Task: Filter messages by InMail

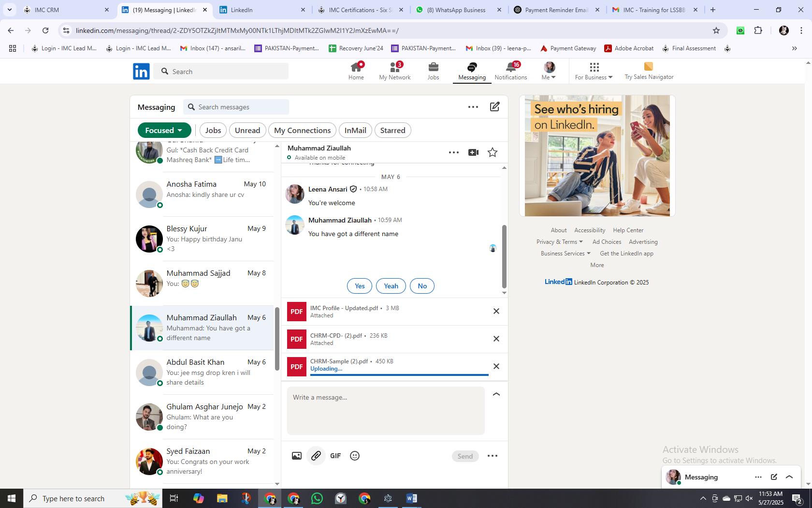Action: [355, 130]
